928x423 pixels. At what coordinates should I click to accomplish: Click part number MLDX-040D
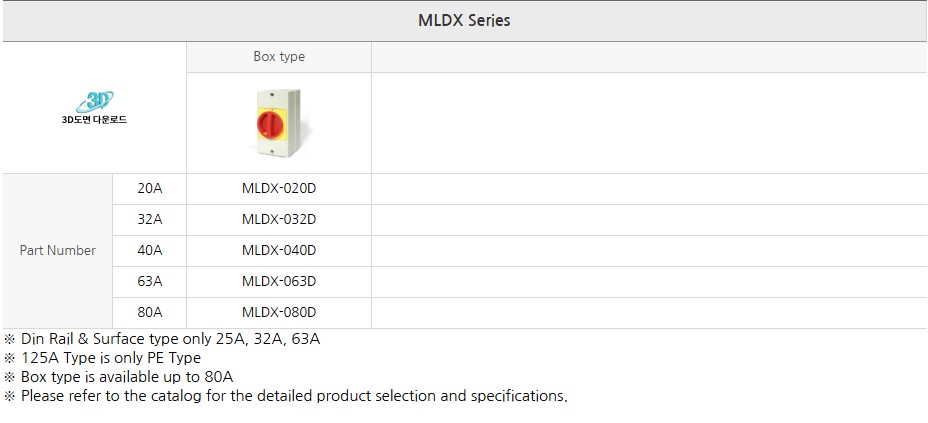coord(279,250)
